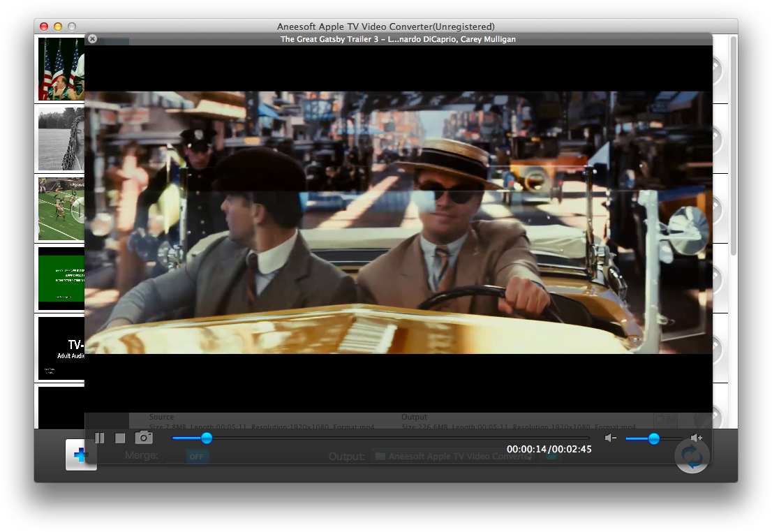
Task: Click the browse folder button beside Output
Action: (x=551, y=457)
